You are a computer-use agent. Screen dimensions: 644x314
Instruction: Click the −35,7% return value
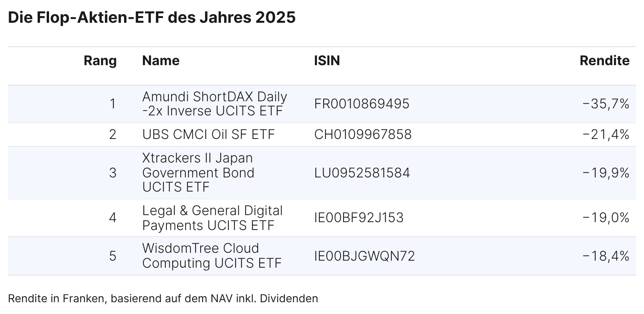click(606, 104)
